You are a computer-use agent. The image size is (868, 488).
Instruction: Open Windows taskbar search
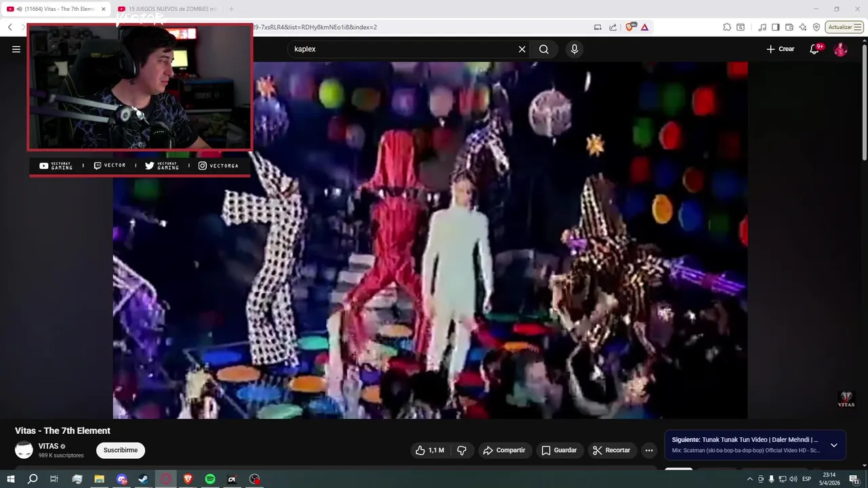(x=33, y=479)
